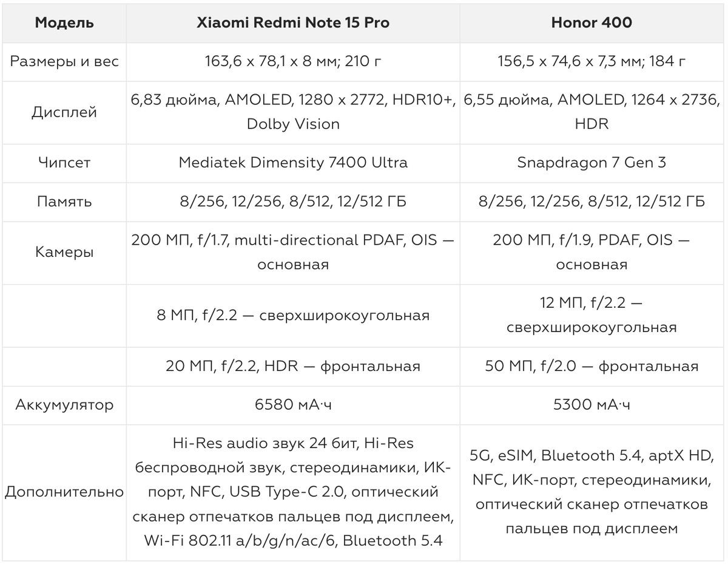Select the Honor dimensions 156,5 x 74,6 cell
This screenshot has width=728, height=567.
tap(591, 61)
